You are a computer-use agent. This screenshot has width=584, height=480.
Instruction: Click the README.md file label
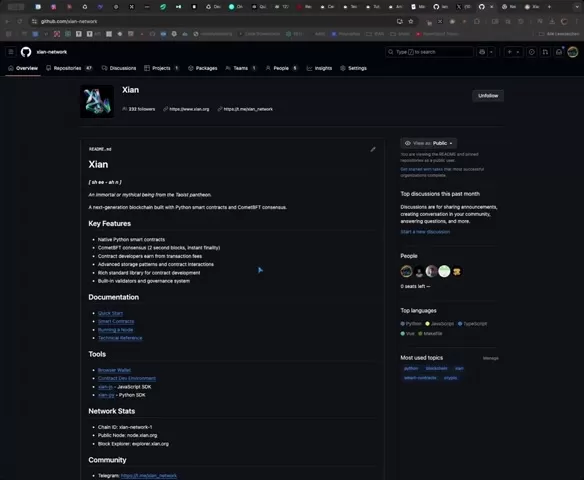pos(100,149)
